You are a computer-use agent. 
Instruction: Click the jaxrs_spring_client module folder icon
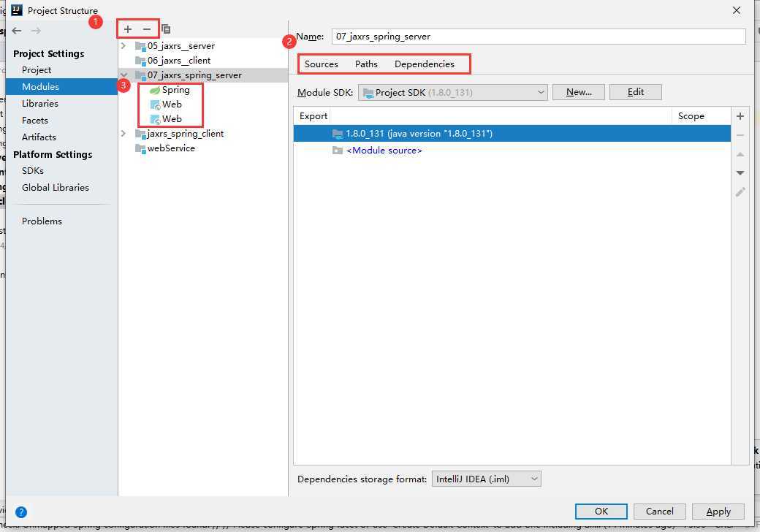coord(140,134)
